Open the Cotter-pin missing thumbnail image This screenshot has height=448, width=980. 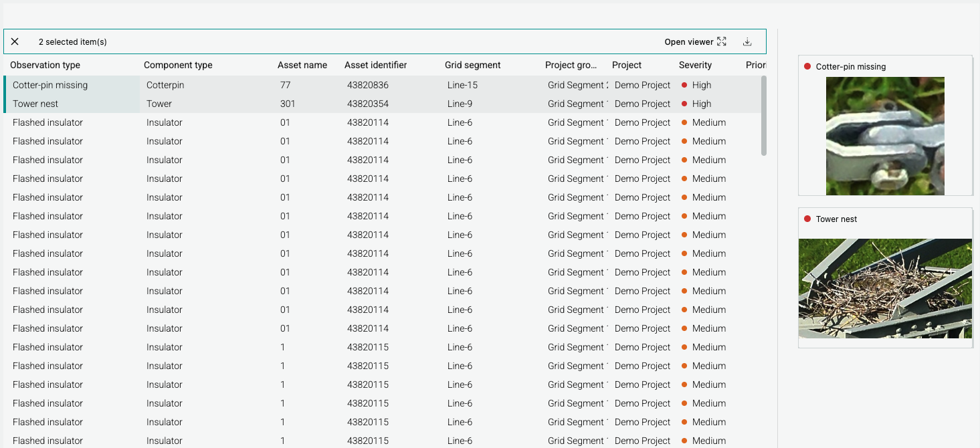pyautogui.click(x=884, y=136)
